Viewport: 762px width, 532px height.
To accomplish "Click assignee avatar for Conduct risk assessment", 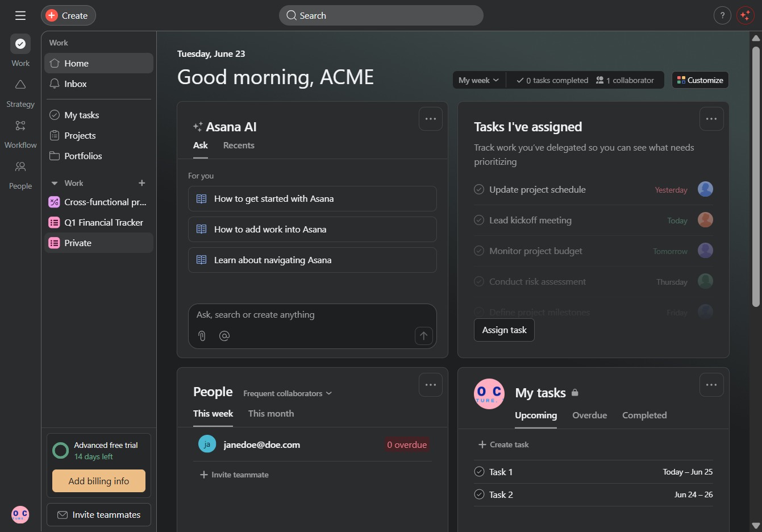I will [x=705, y=281].
